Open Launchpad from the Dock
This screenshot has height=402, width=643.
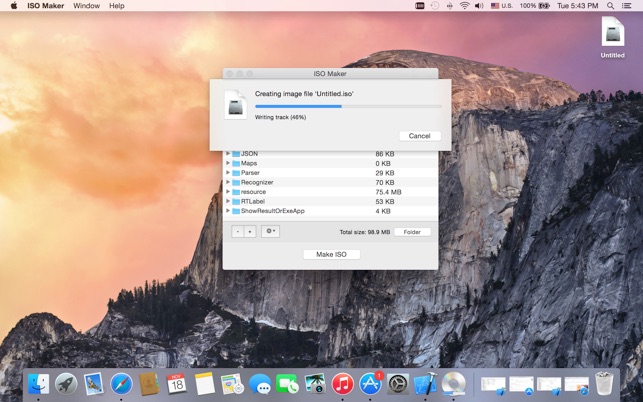coord(66,385)
